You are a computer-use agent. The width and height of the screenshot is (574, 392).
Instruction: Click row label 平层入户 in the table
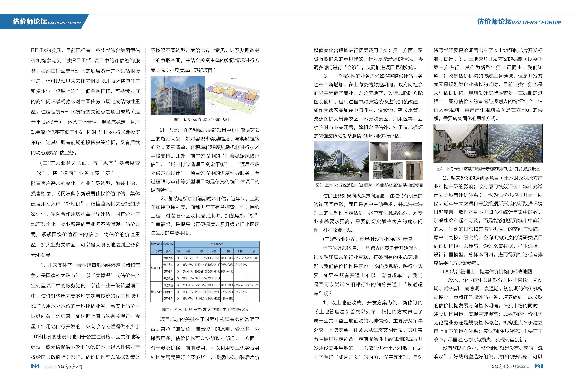pos(156,268)
